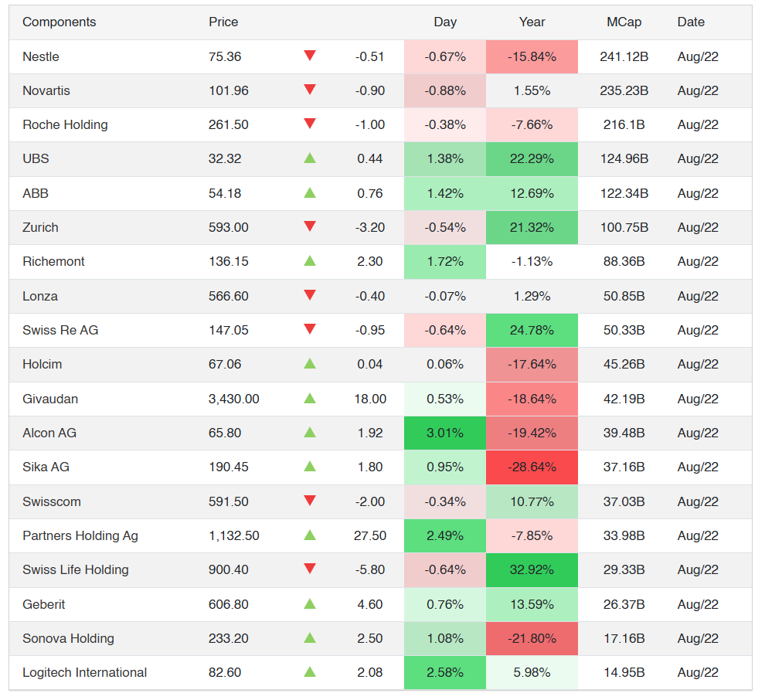
Task: Open the Holcim component link
Action: point(42,365)
